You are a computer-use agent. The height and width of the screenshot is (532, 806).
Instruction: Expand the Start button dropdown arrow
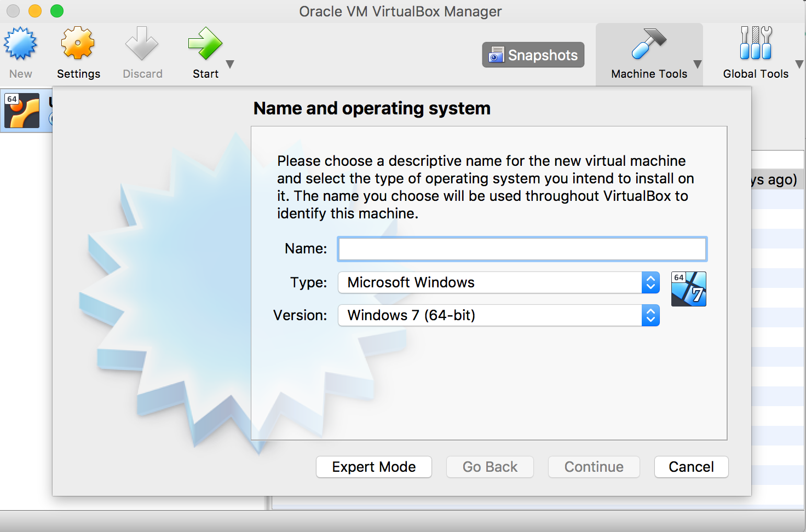(x=230, y=64)
